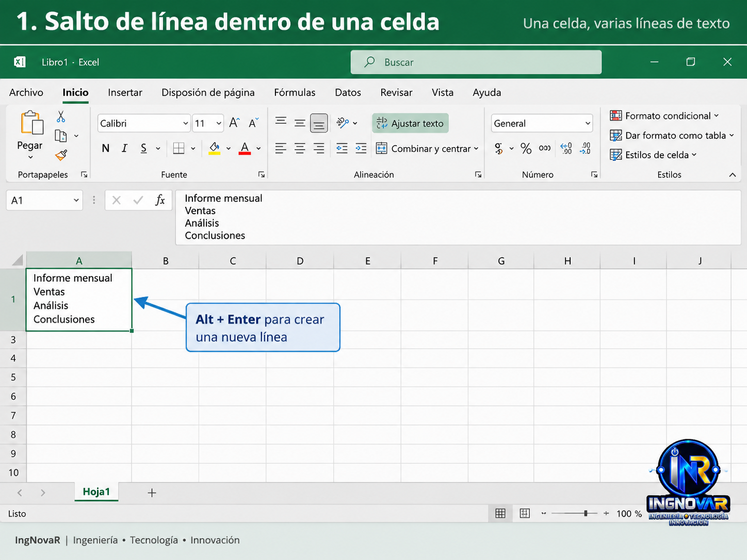Decrease indent in Alineación group
Screen dimensions: 747x560
342,149
